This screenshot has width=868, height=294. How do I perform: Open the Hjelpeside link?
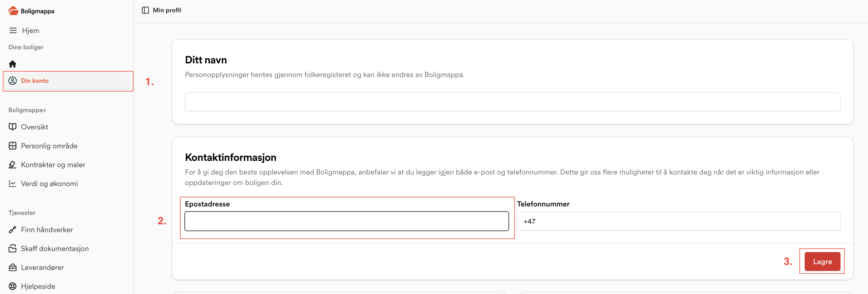(38, 286)
